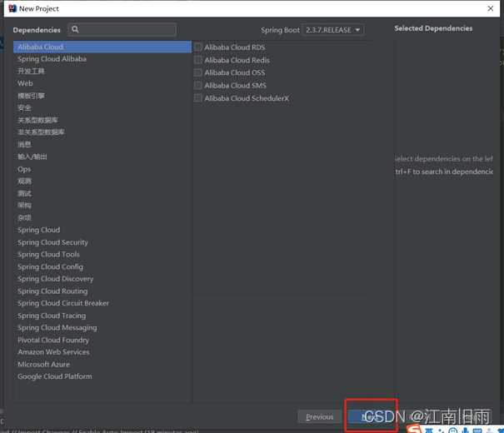This screenshot has width=504, height=433.
Task: Select the Spring Cloud Discovery category
Action: pyautogui.click(x=102, y=279)
